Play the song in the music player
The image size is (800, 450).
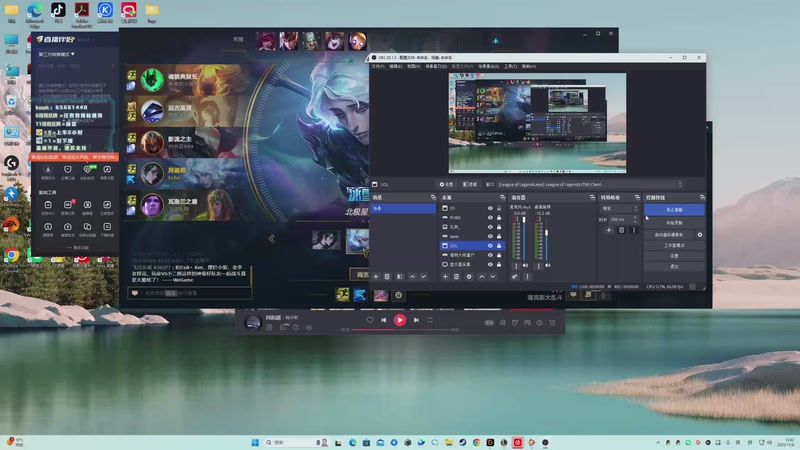400,320
